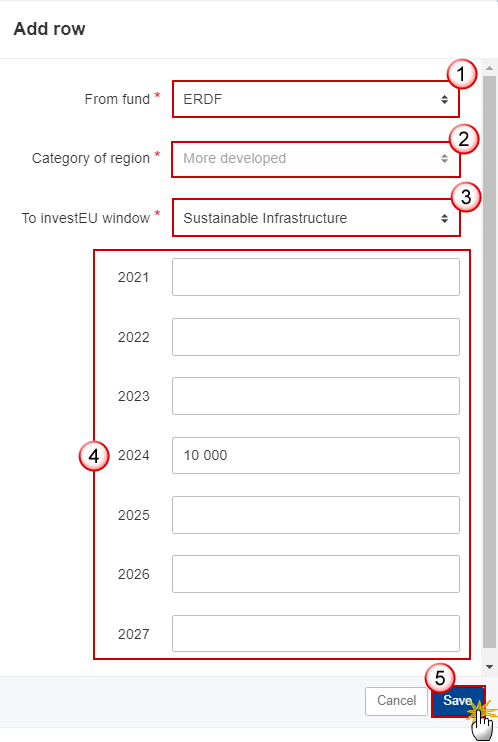Expand the To investEU window dropdown
498x742 pixels.
point(316,218)
